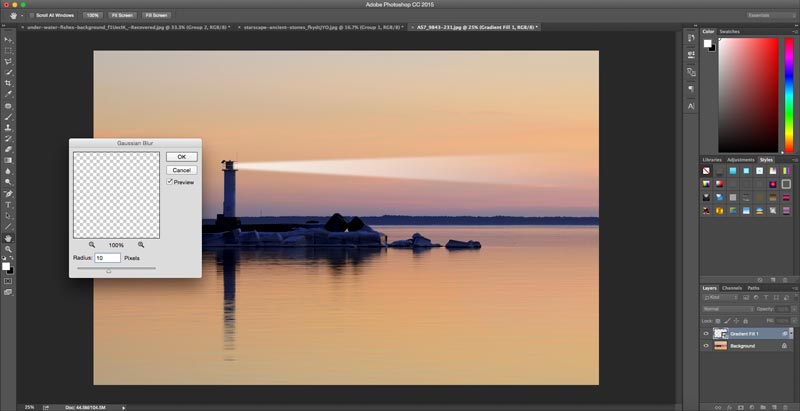Select the Quick Selection tool

[x=8, y=72]
